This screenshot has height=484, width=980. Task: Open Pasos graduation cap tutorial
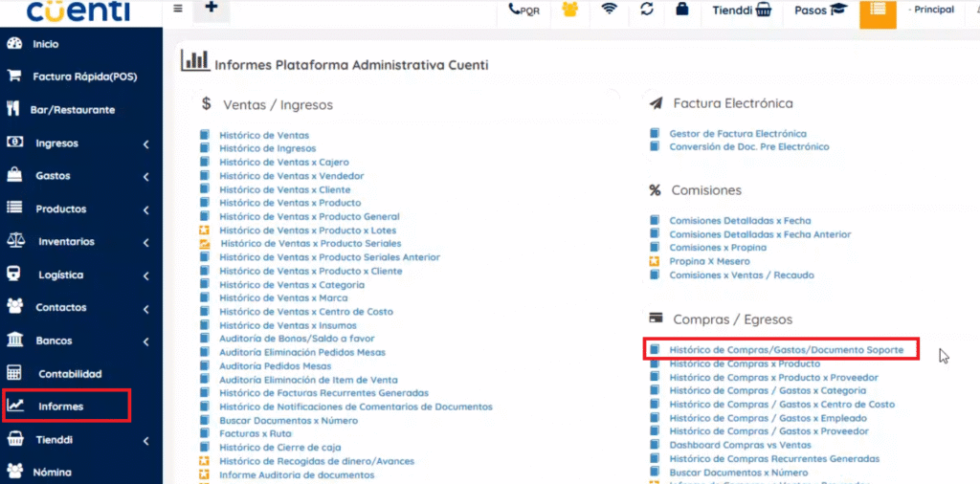[x=821, y=11]
